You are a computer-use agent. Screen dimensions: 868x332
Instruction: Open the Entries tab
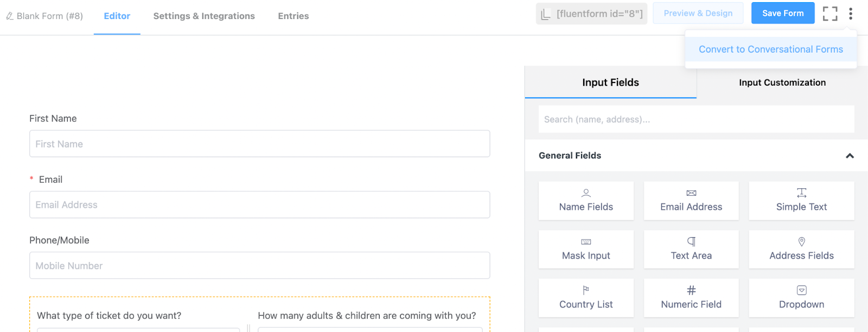pyautogui.click(x=293, y=16)
